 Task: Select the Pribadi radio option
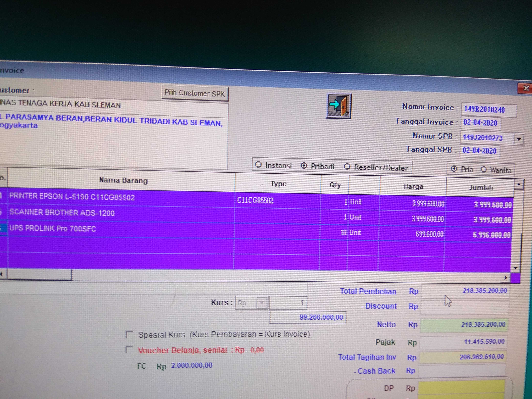pyautogui.click(x=304, y=166)
